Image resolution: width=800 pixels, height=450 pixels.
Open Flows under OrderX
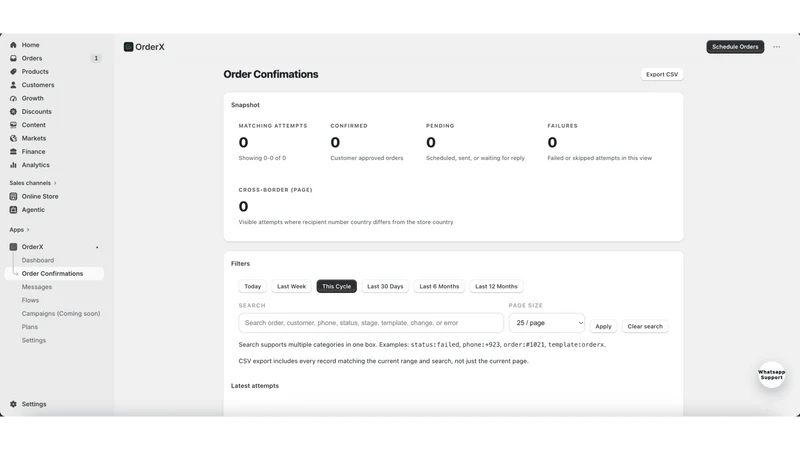[x=30, y=300]
